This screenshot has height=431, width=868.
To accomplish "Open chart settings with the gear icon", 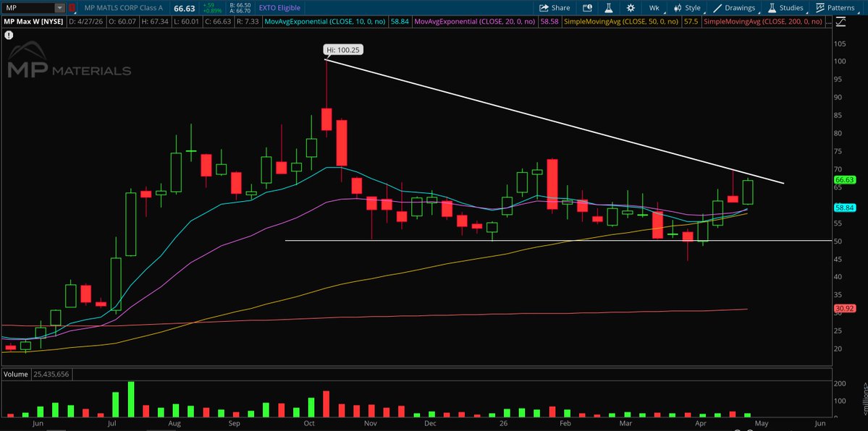I will click(x=630, y=8).
